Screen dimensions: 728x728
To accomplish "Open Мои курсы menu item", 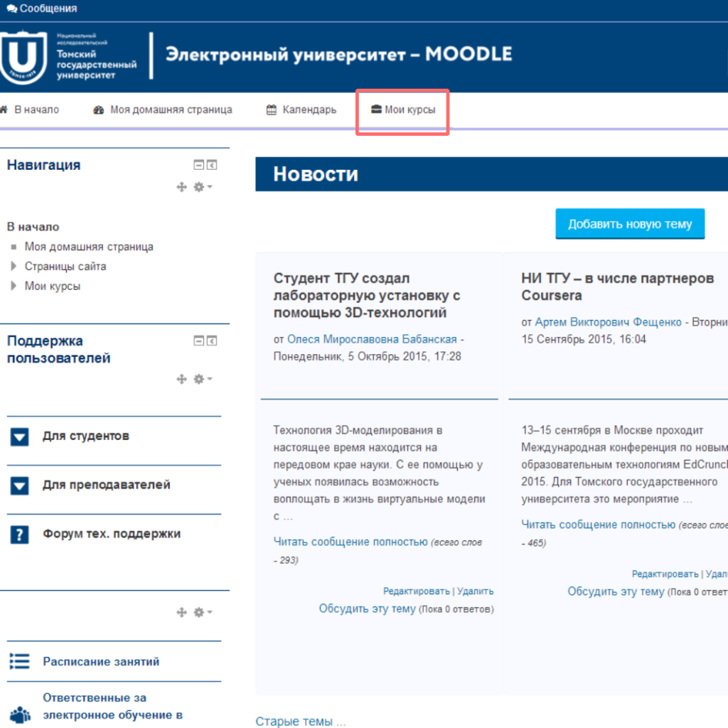I will (x=410, y=110).
